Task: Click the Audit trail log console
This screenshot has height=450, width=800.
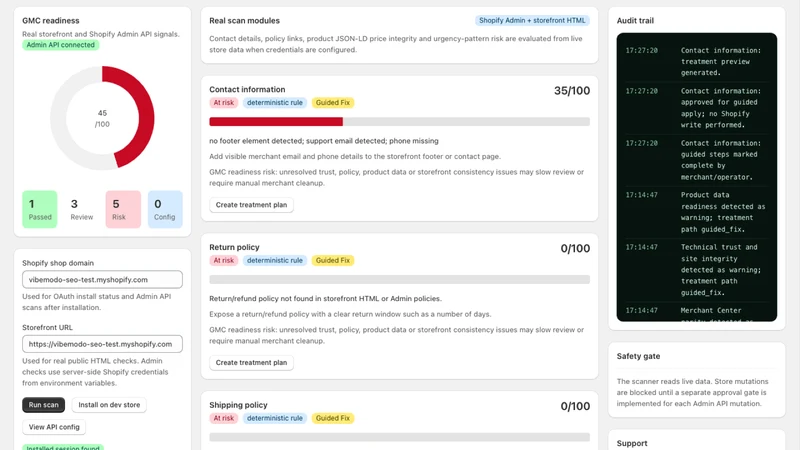Action: tap(696, 177)
